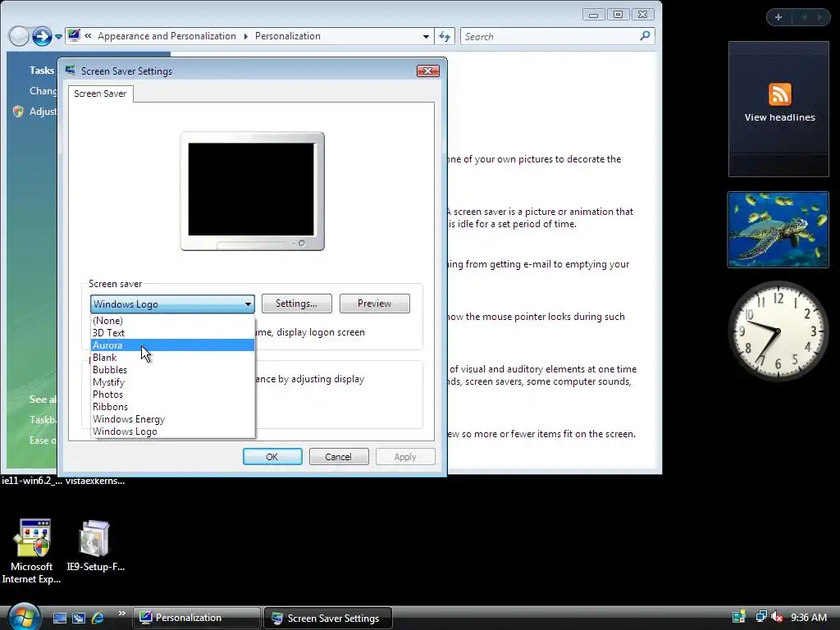Image resolution: width=840 pixels, height=630 pixels.
Task: Open IE9-Setup-F... desktop icon
Action: [95, 546]
